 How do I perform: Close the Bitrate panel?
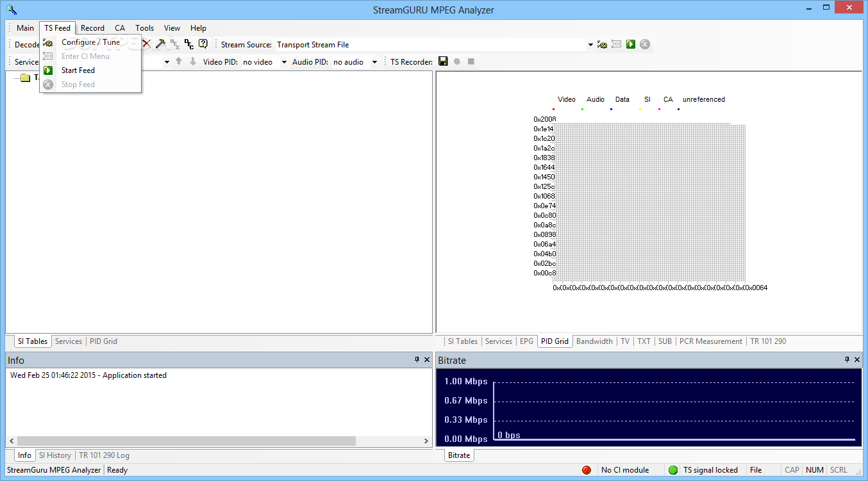point(858,360)
